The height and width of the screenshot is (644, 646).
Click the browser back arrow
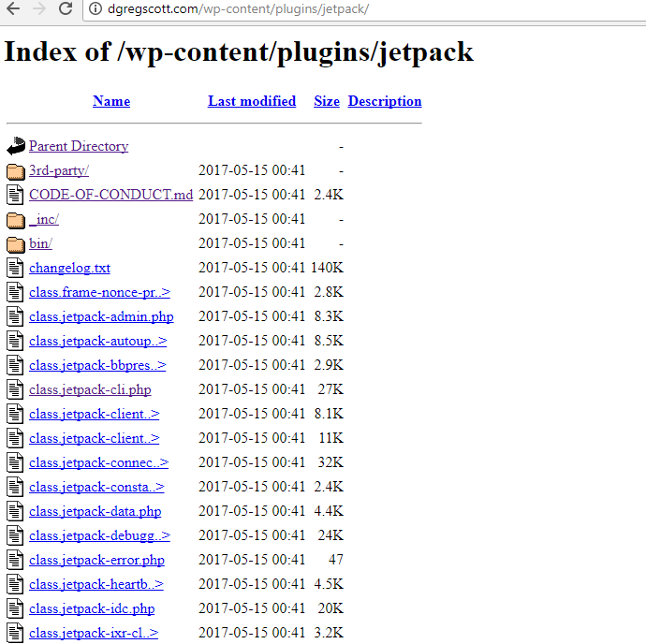[13, 8]
